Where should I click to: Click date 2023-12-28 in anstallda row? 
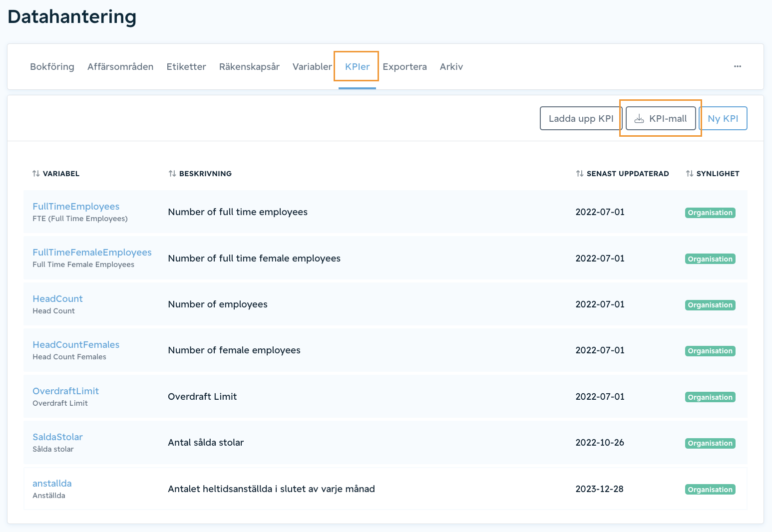pos(599,489)
